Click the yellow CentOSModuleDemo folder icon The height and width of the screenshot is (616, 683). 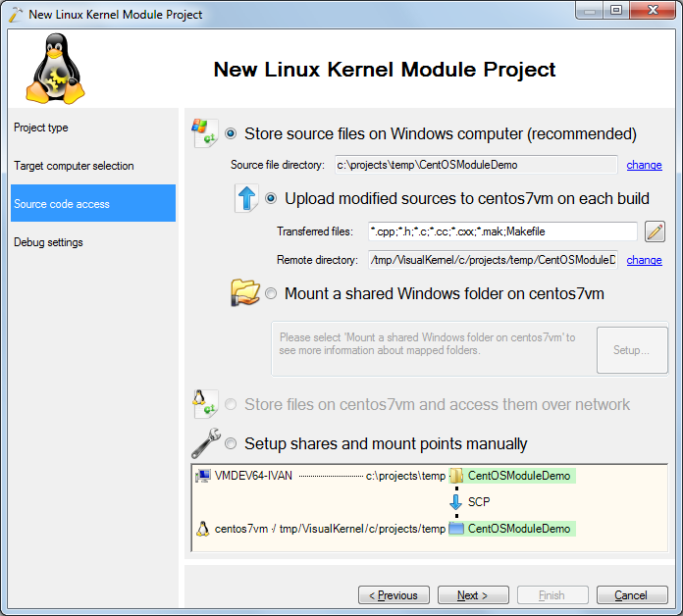pyautogui.click(x=456, y=476)
